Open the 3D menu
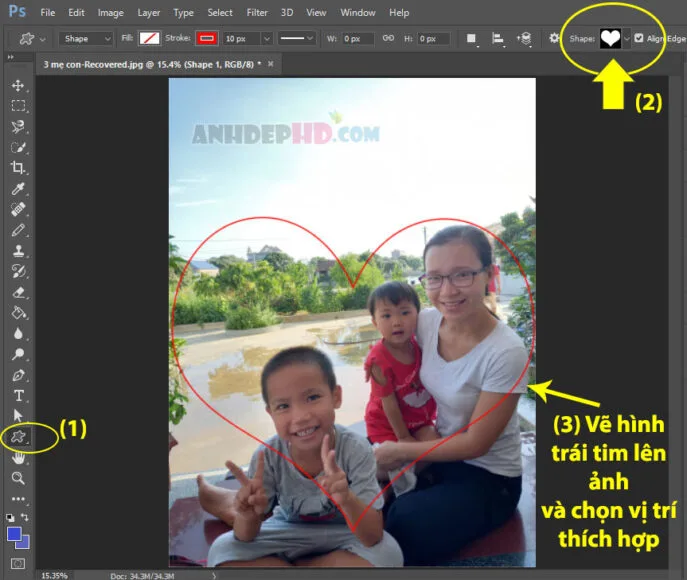687x580 pixels. click(x=287, y=13)
